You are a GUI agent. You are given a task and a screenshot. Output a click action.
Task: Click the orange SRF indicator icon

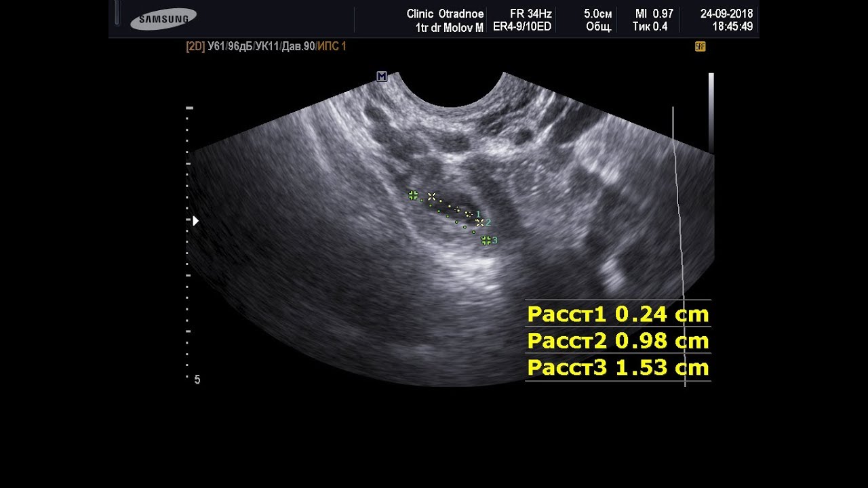click(700, 47)
